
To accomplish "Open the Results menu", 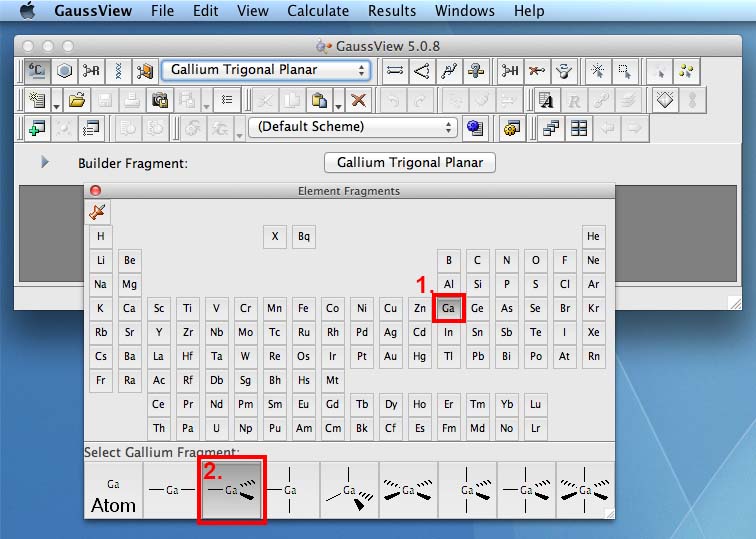I will tap(392, 11).
